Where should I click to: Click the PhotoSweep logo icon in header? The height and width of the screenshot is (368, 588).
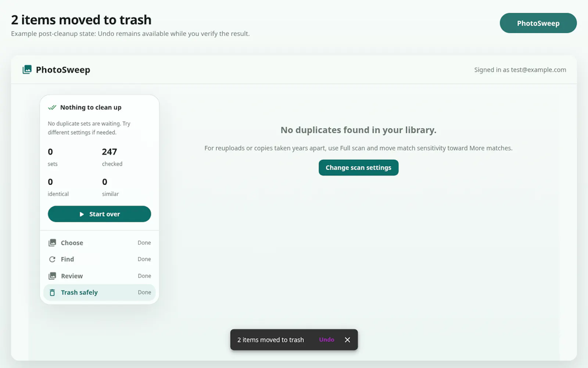point(27,70)
